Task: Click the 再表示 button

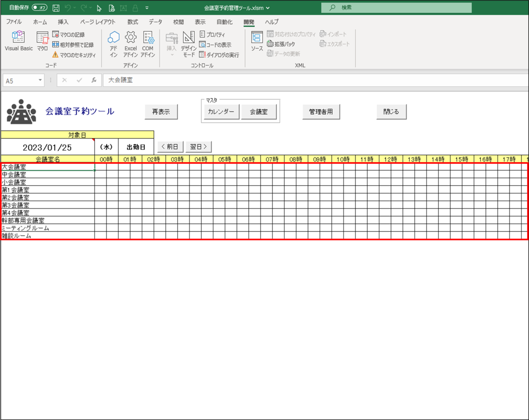Action: tap(161, 112)
